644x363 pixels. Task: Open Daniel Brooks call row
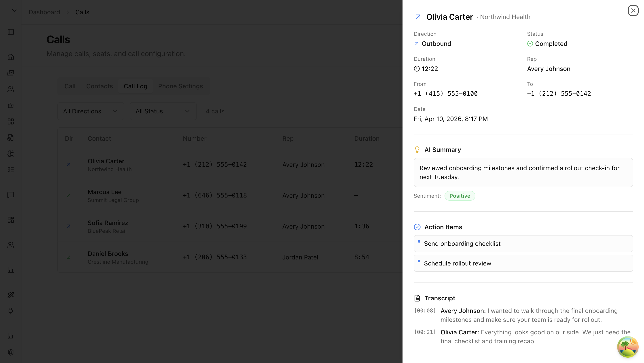pos(230,257)
